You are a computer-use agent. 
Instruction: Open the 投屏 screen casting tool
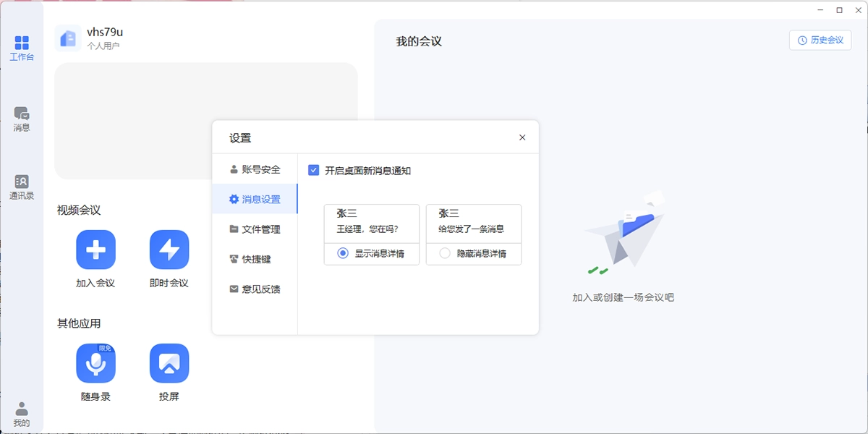coord(168,364)
